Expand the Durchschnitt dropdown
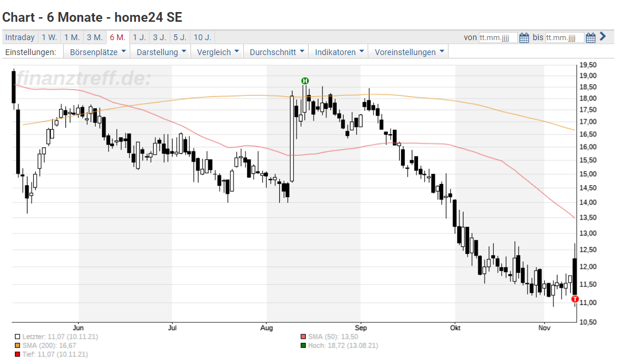 (276, 52)
